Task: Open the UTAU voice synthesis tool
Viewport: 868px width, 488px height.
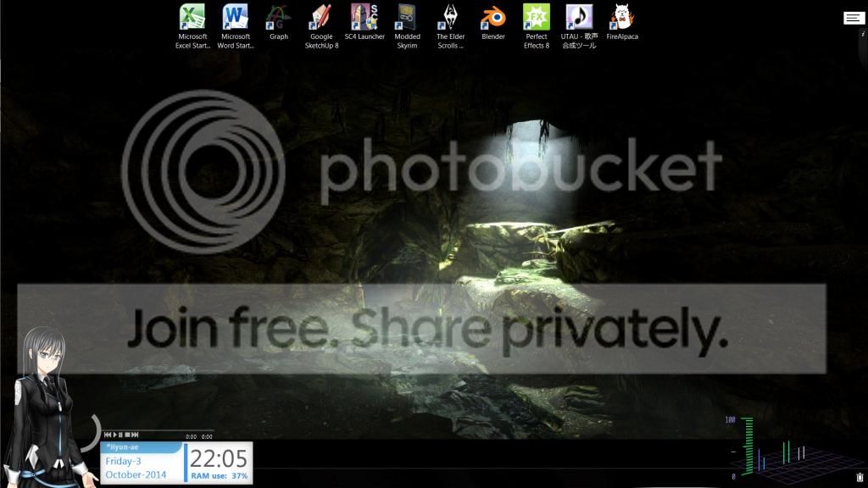Action: [579, 26]
